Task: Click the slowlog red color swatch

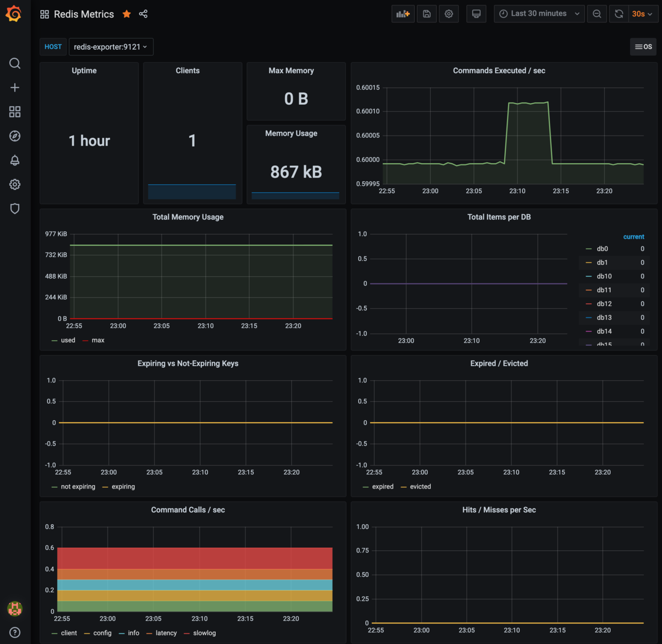Action: coord(186,634)
